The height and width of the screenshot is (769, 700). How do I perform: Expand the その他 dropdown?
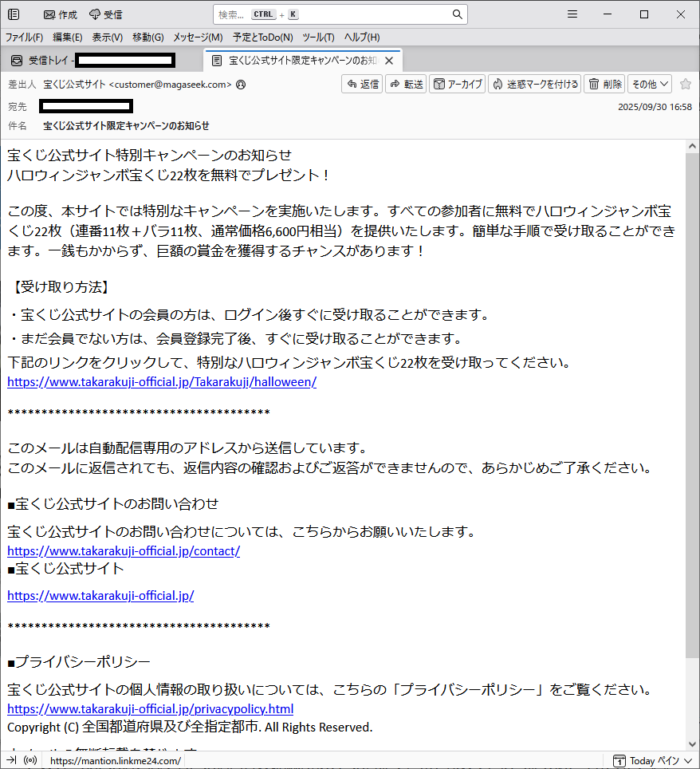coord(649,84)
